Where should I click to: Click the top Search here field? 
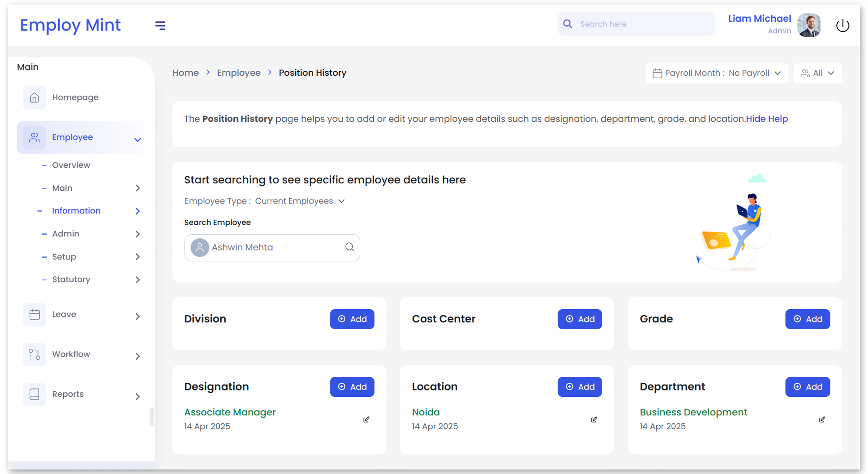pyautogui.click(x=643, y=24)
